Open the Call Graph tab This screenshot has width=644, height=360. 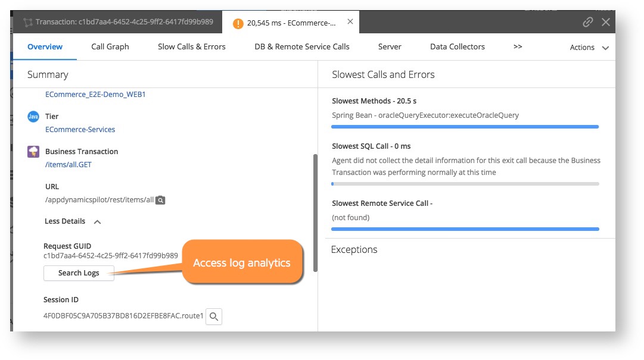(110, 47)
